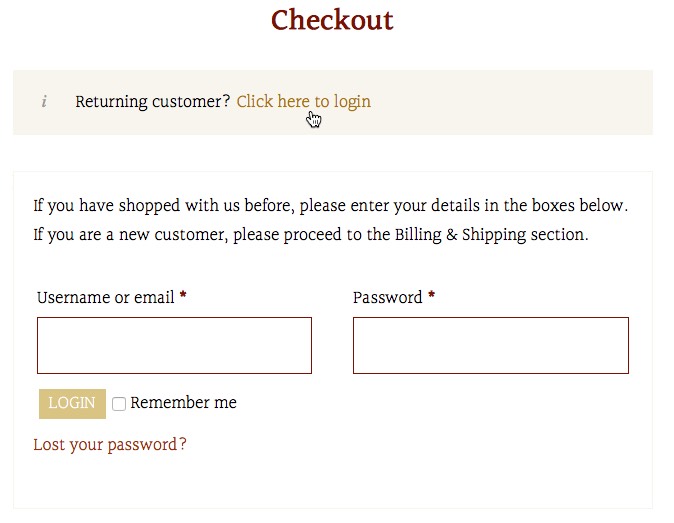Viewport: 674px width, 523px height.
Task: Open the 'Click here to login' link
Action: pos(303,102)
